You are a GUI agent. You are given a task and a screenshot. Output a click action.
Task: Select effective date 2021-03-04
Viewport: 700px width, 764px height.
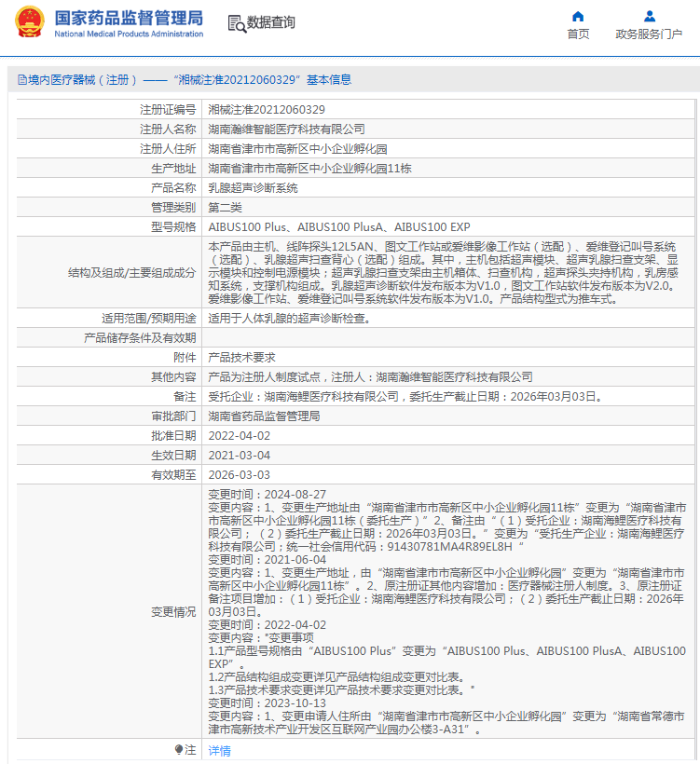click(240, 455)
